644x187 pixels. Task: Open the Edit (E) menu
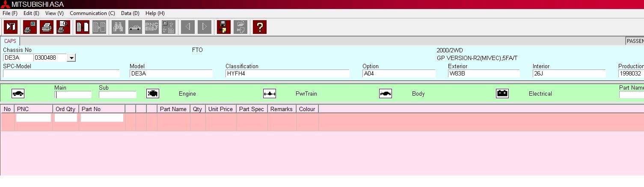point(31,13)
